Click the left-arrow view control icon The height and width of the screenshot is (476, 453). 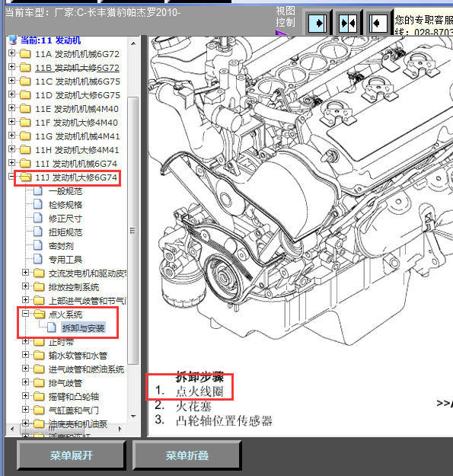tap(378, 23)
